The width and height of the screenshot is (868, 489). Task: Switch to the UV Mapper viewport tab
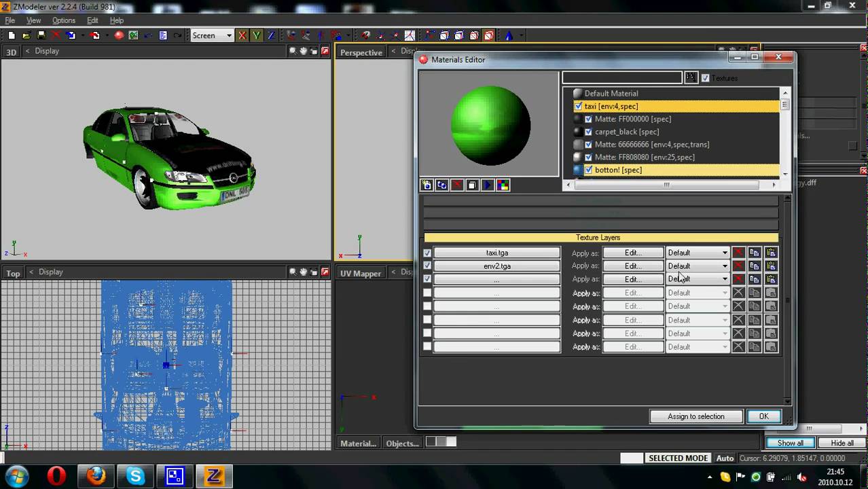tap(361, 273)
